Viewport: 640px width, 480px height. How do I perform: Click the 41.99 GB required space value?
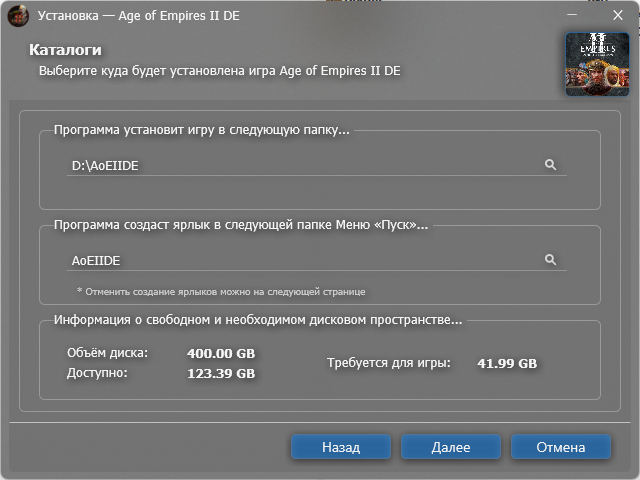coord(507,363)
